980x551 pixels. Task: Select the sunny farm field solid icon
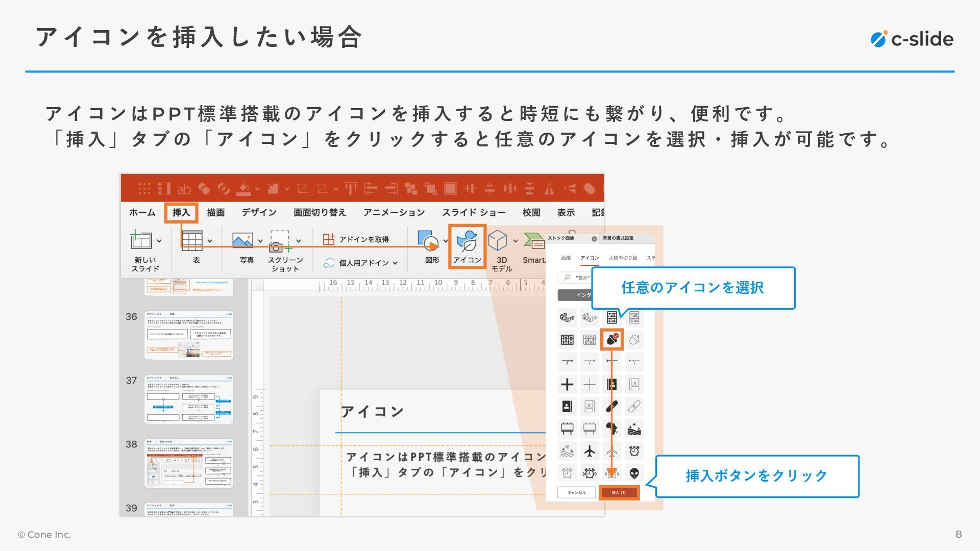click(x=634, y=429)
